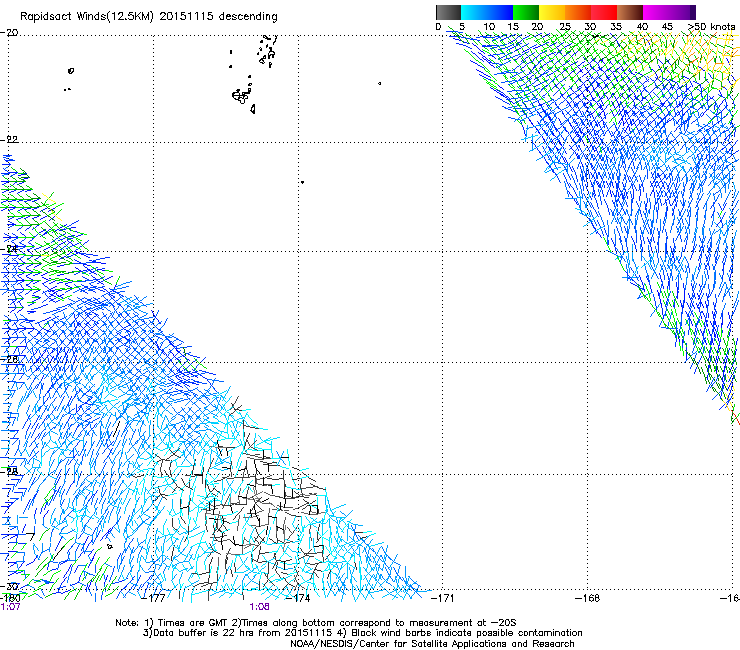The height and width of the screenshot is (650, 740).
Task: Click the '-22' latitude label
Action: point(9,140)
